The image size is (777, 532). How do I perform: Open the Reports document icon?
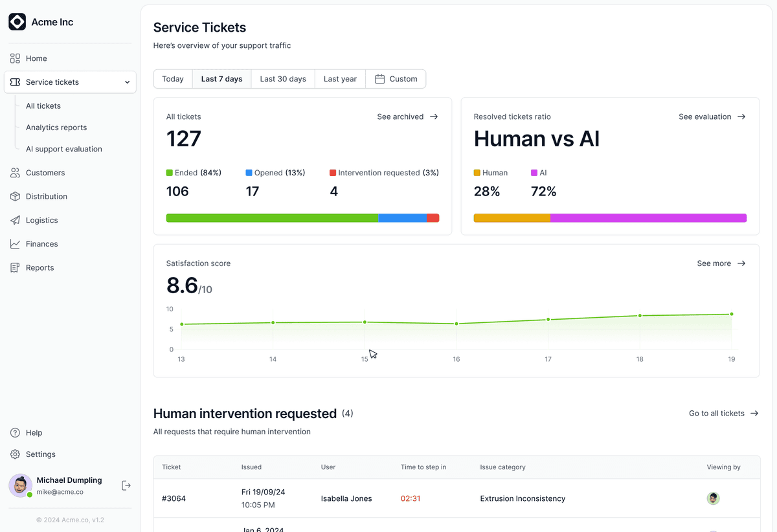pyautogui.click(x=15, y=267)
